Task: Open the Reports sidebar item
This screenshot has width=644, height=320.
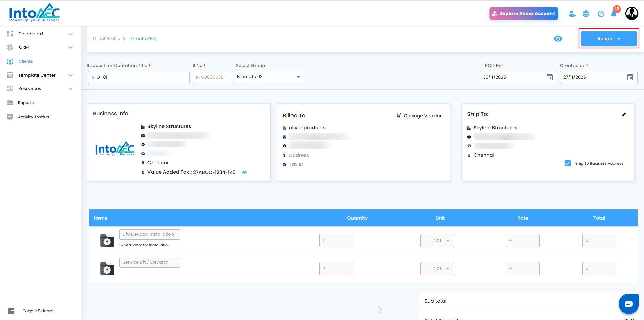Action: point(26,103)
